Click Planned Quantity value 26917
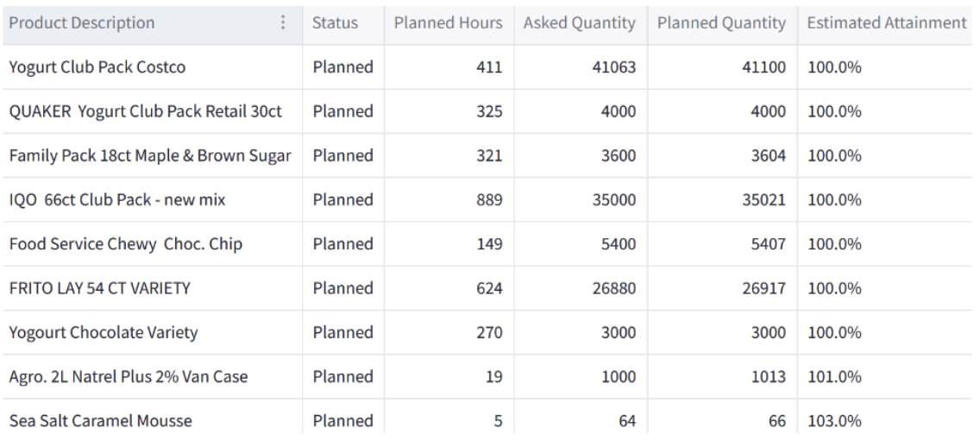This screenshot has width=980, height=447. [x=763, y=288]
